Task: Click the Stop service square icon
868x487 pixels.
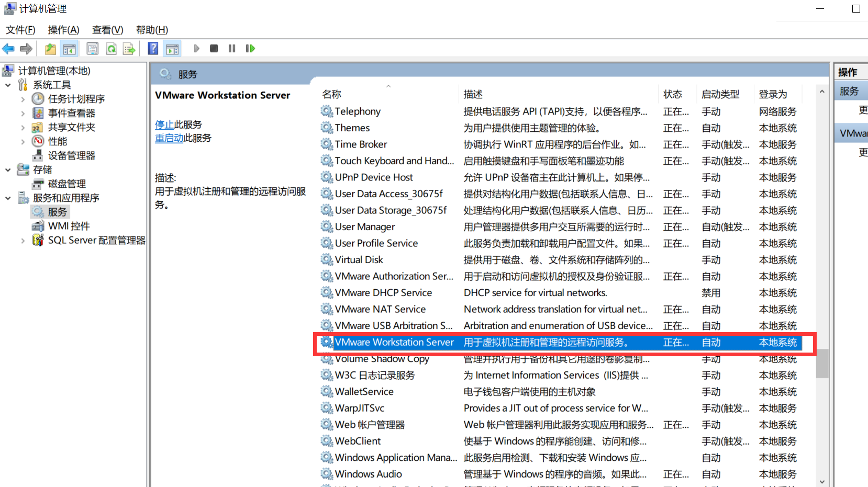Action: click(x=214, y=49)
